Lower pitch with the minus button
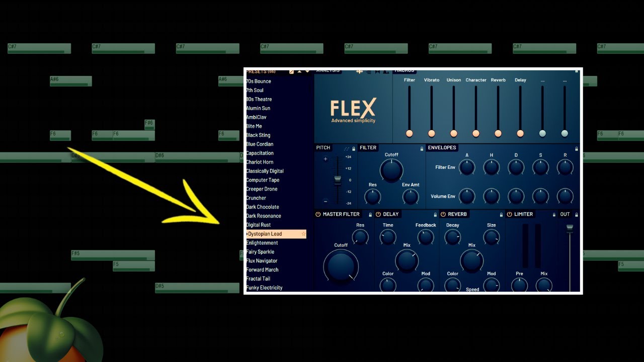644x362 pixels. pyautogui.click(x=326, y=201)
